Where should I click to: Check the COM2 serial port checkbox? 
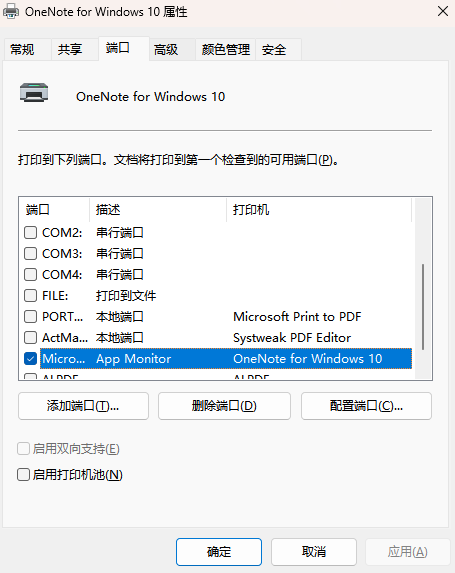pyautogui.click(x=30, y=232)
